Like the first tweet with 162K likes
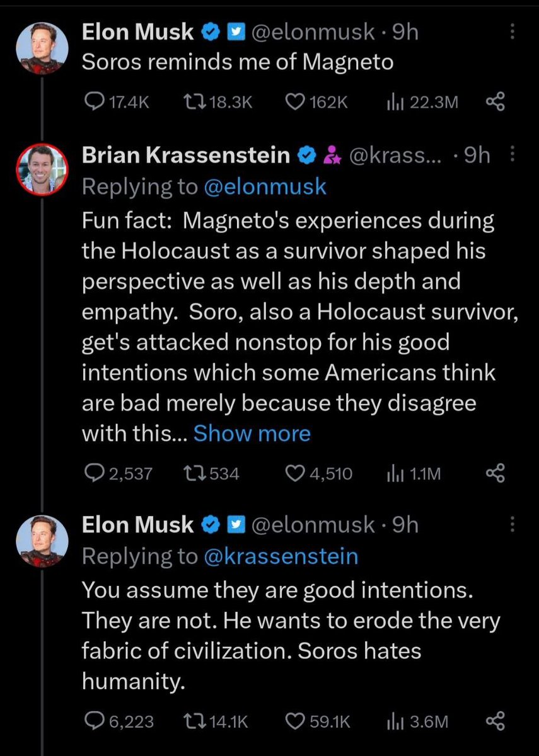539x756 pixels. (296, 102)
